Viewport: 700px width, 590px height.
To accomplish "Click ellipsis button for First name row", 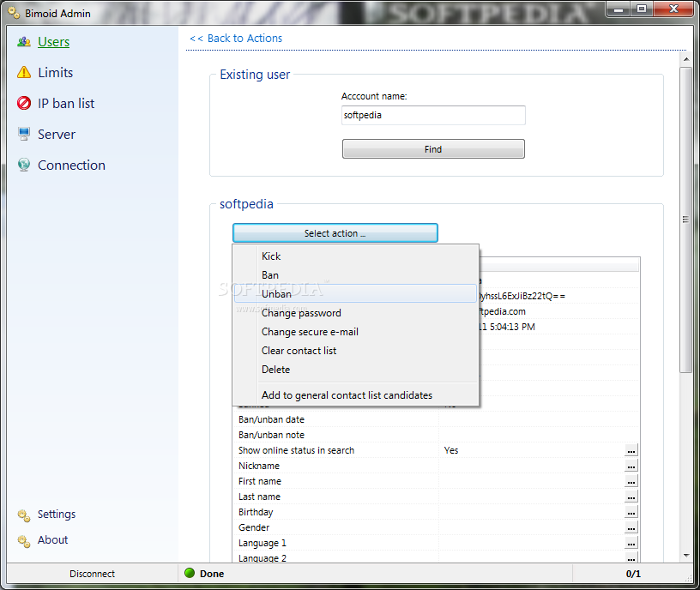I will click(x=631, y=481).
